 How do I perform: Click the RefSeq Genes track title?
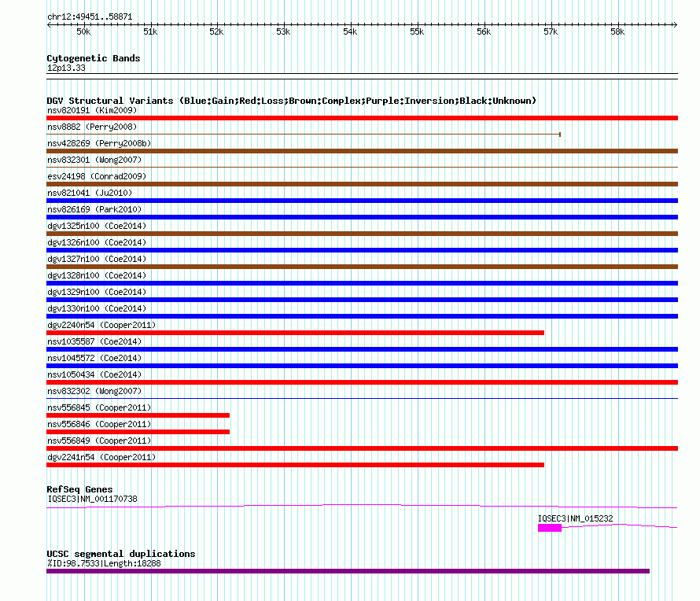[x=79, y=489]
